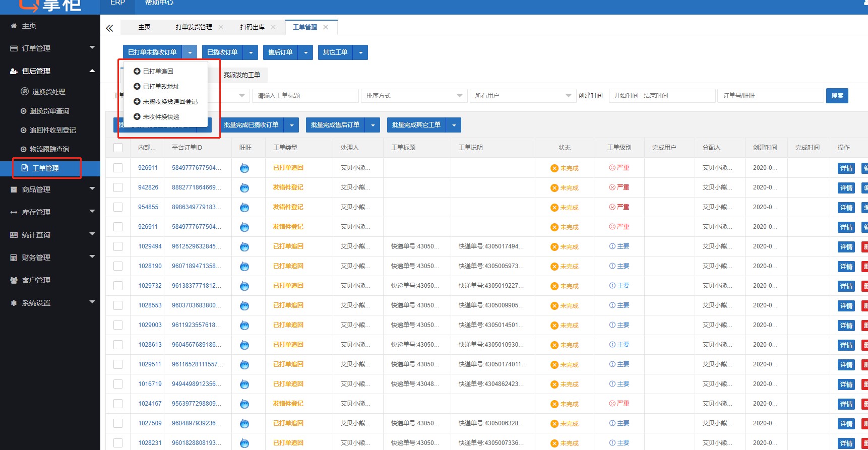Click the double-chevron sidebar collapse icon
868x450 pixels.
[109, 28]
